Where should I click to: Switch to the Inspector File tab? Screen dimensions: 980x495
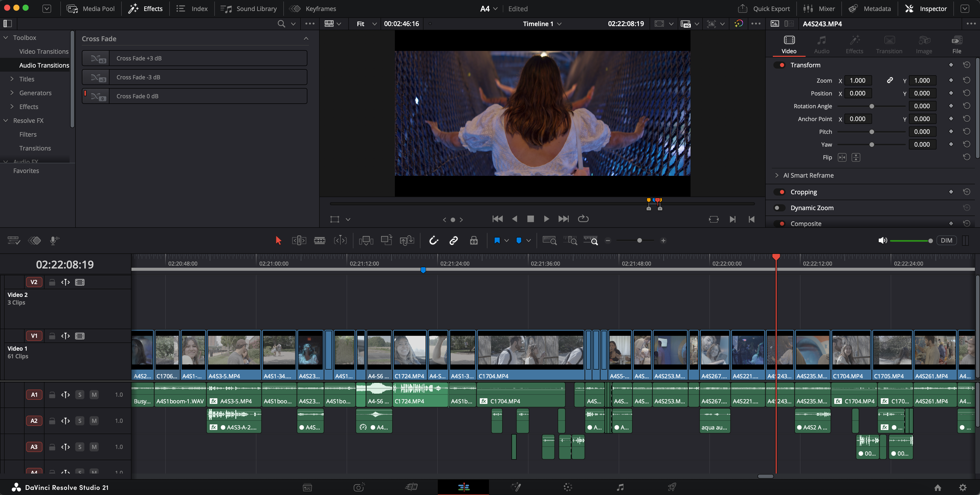tap(956, 45)
